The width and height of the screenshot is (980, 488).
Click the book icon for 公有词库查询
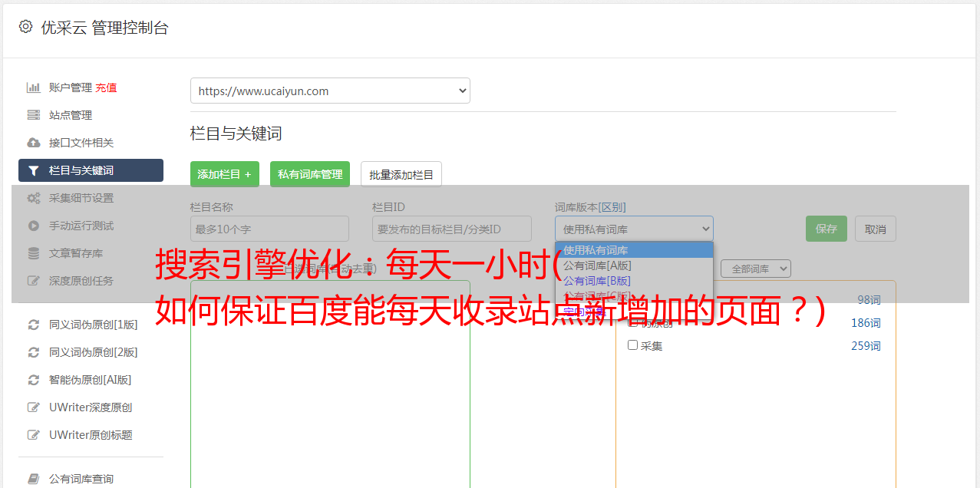[34, 479]
